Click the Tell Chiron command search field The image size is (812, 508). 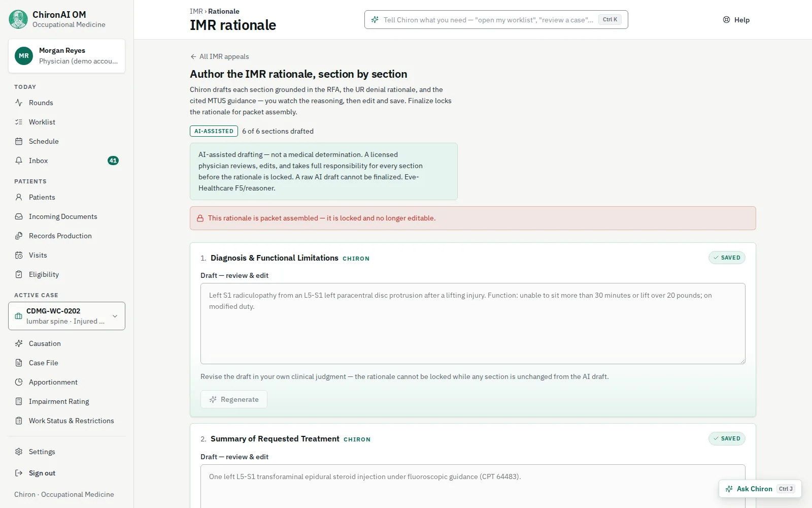pos(496,20)
